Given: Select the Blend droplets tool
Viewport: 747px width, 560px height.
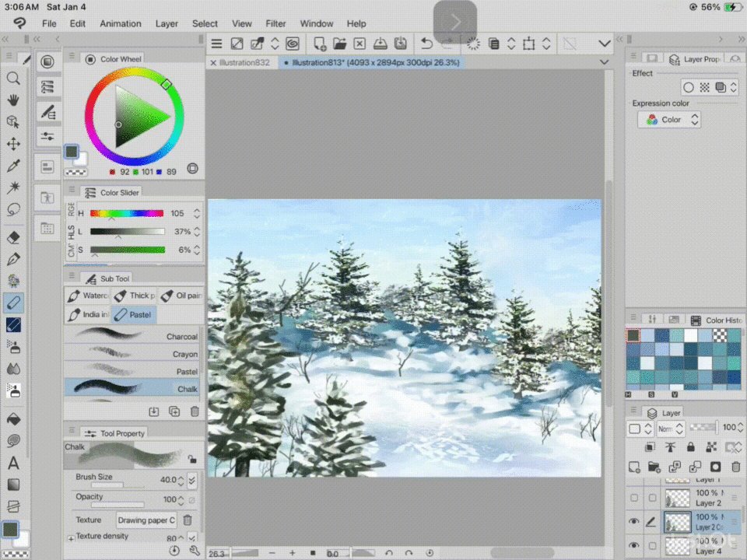Looking at the screenshot, I should tap(13, 369).
